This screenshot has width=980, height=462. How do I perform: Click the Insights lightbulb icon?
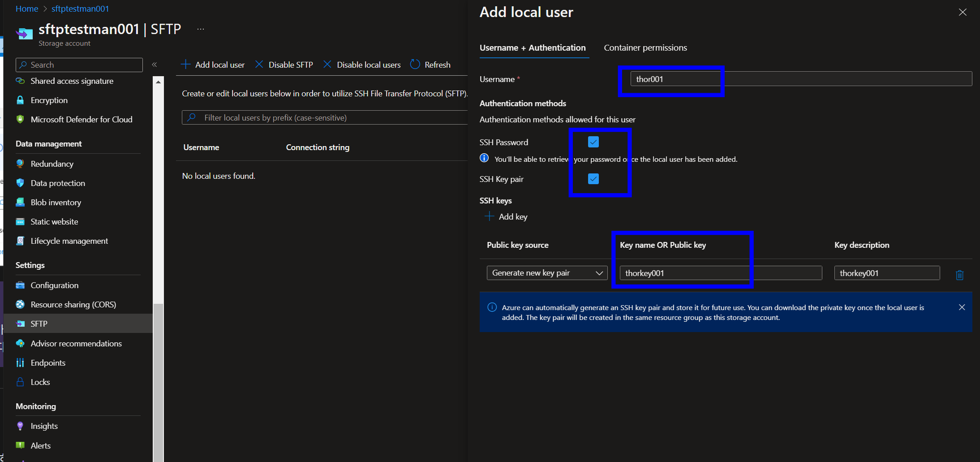(20, 426)
